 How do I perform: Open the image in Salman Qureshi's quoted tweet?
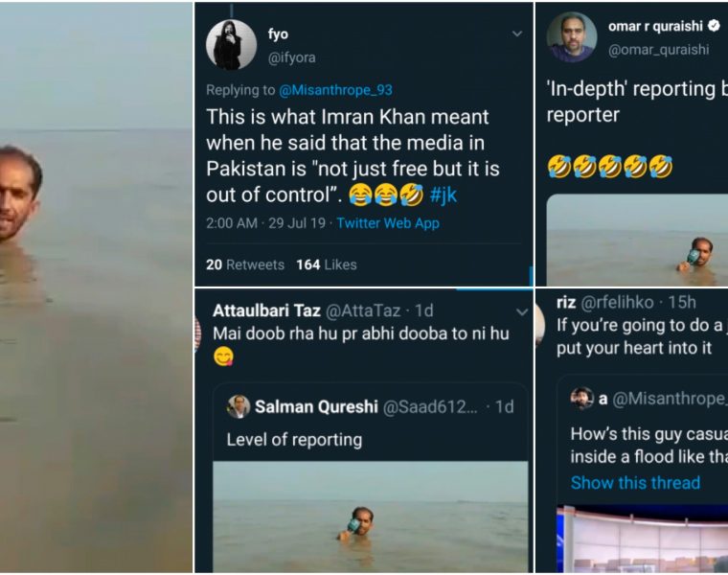point(370,517)
